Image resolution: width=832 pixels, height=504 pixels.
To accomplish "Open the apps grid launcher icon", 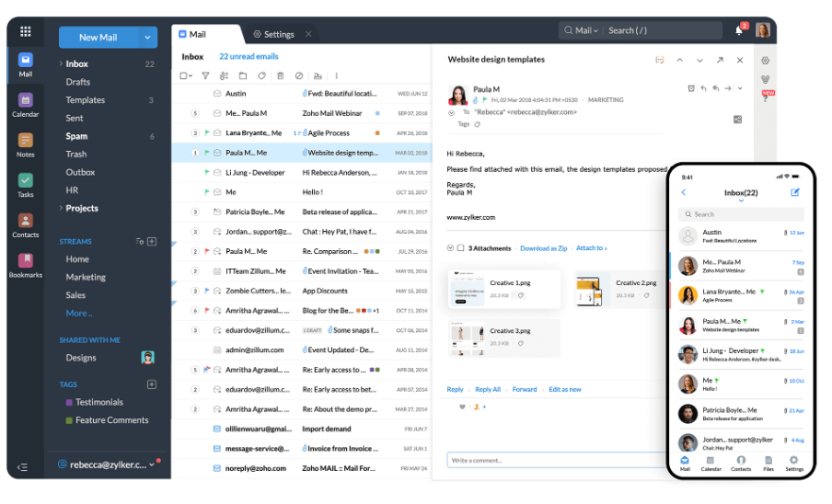I will (25, 31).
